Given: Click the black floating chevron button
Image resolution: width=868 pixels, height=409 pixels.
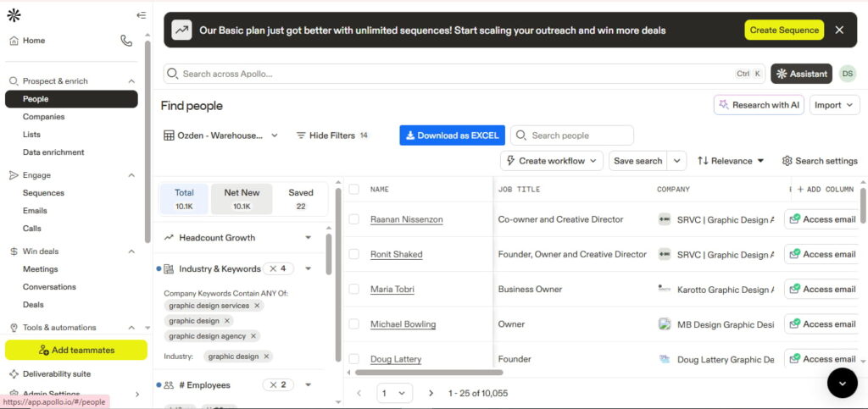Looking at the screenshot, I should click(x=842, y=383).
